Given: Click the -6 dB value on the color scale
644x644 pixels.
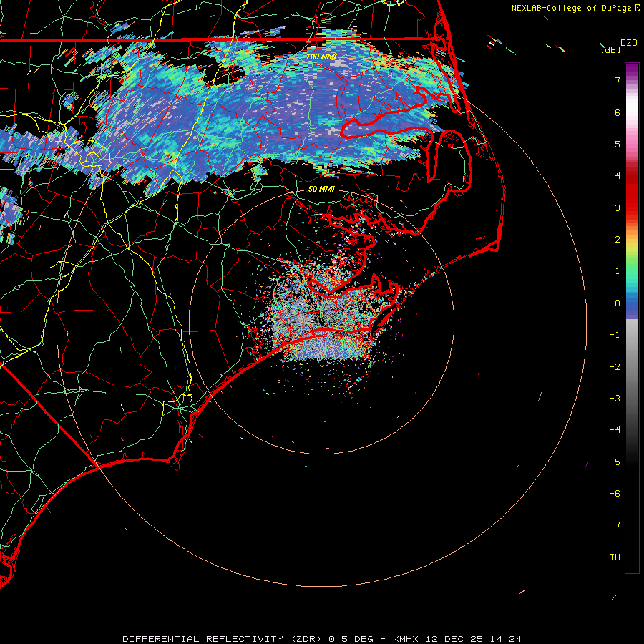Looking at the screenshot, I should tap(615, 494).
